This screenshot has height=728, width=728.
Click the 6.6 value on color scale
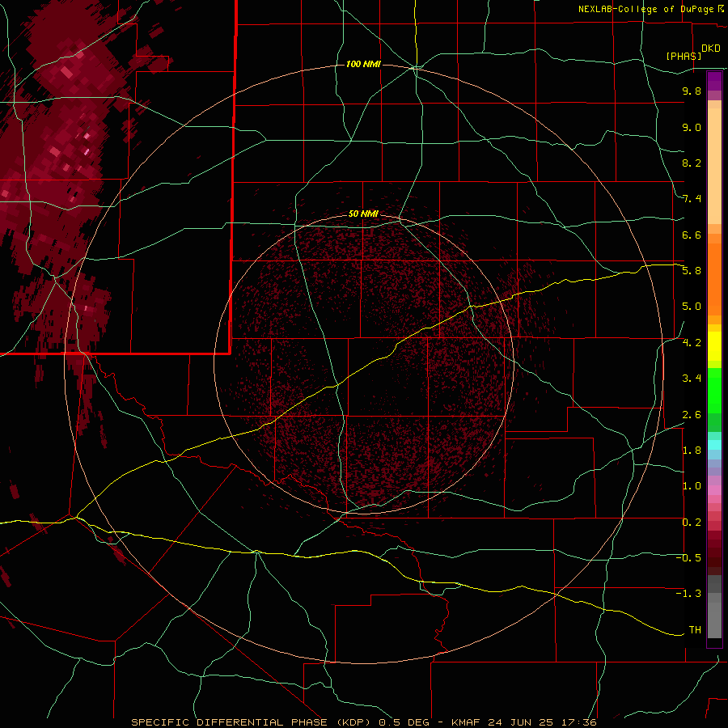692,235
